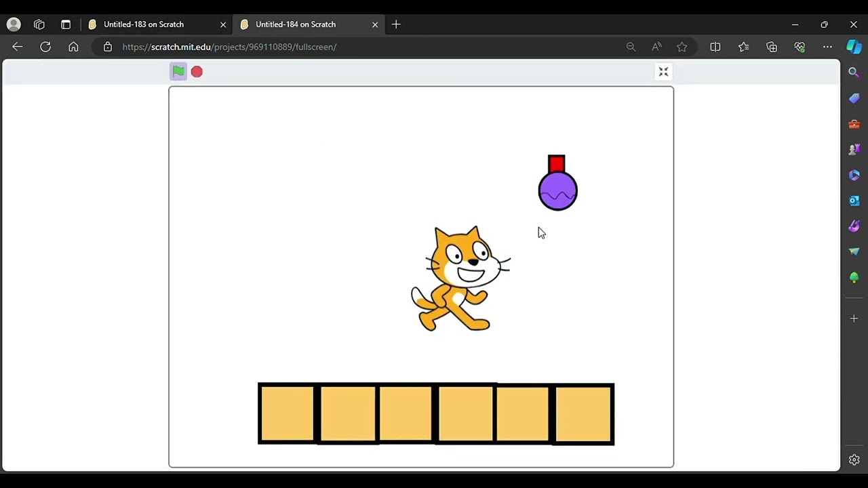Go to the browser home page
Viewport: 868px width, 488px height.
click(73, 47)
